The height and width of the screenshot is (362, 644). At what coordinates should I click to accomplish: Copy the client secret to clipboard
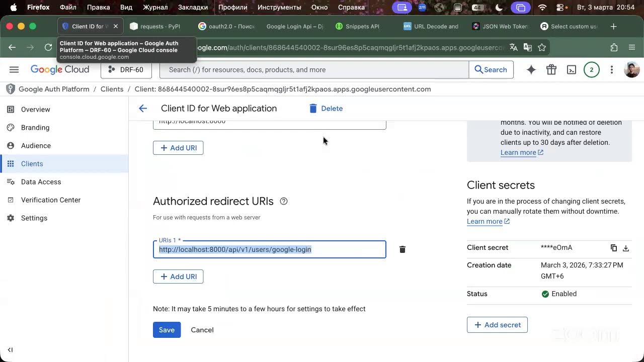(x=614, y=248)
